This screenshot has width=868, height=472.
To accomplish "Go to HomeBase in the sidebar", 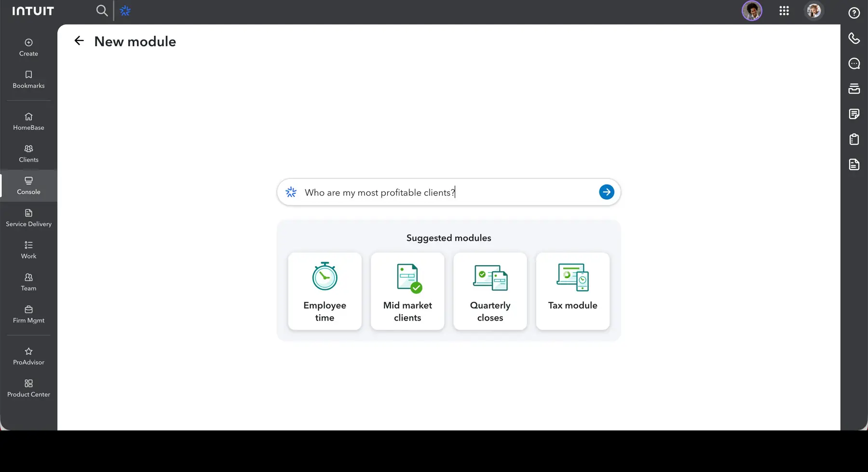I will click(x=28, y=122).
